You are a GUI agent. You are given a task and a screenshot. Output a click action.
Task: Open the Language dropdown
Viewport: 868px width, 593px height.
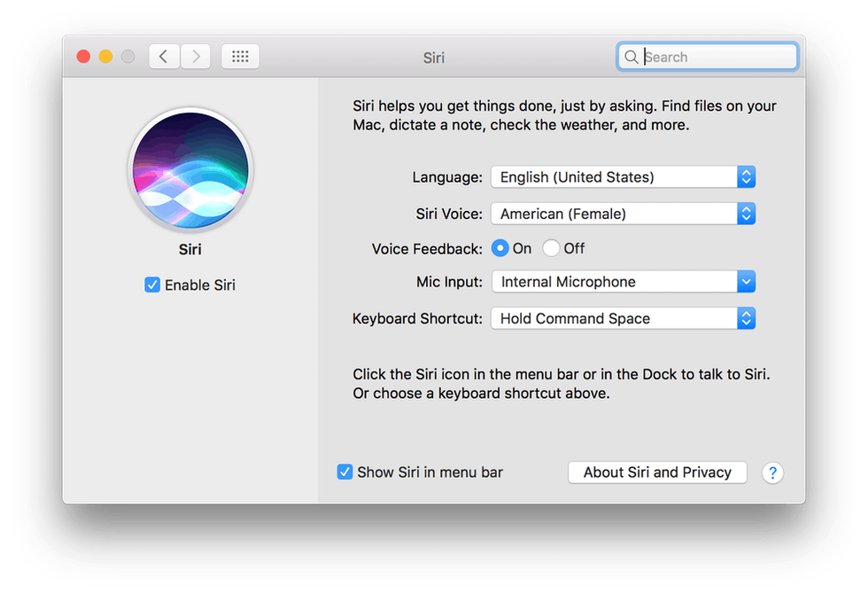(x=623, y=177)
